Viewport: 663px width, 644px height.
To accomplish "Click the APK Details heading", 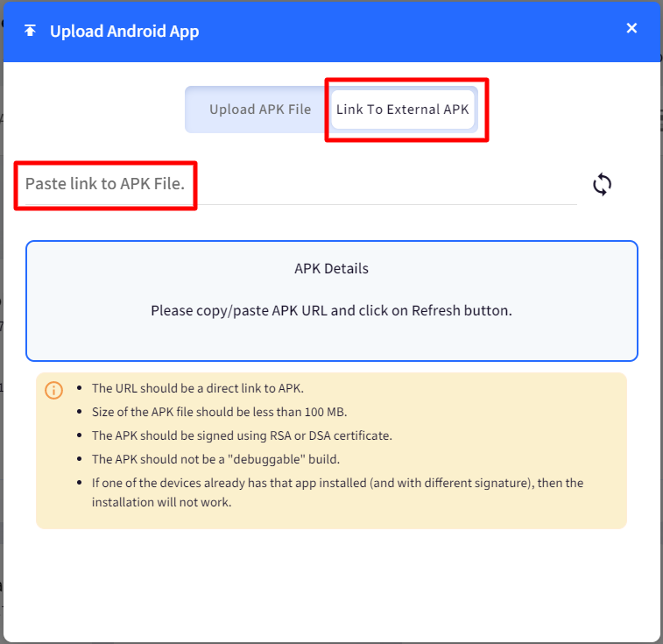I will pyautogui.click(x=331, y=268).
